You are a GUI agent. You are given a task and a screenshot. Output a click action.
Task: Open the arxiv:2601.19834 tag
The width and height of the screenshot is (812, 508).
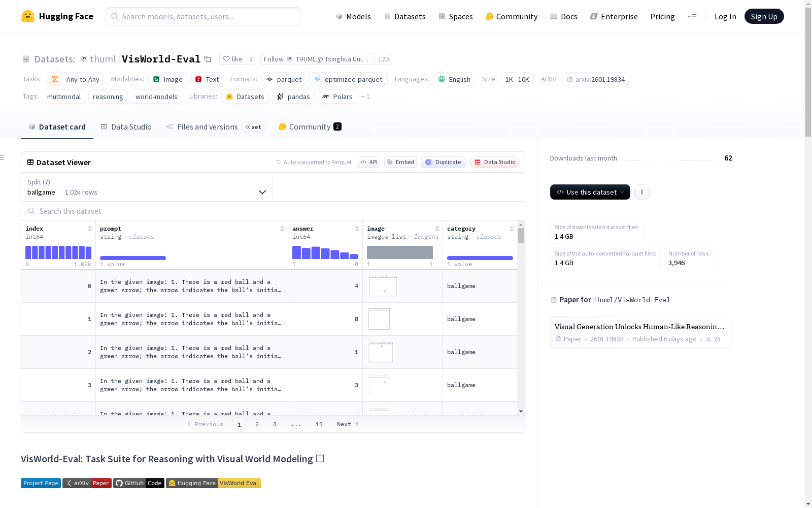click(596, 79)
